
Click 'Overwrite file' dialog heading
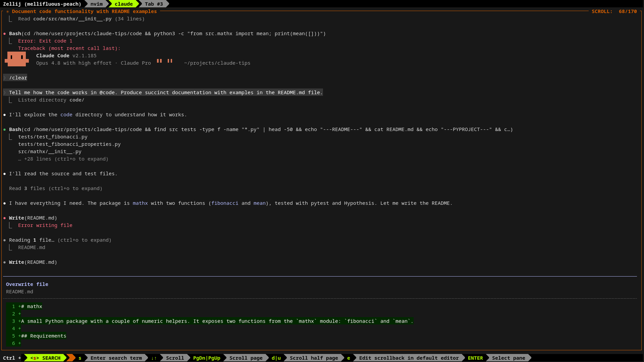coord(27,284)
